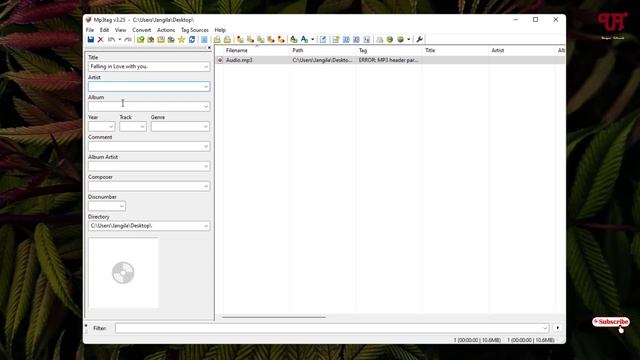Expand the Comment field dropdown
Screen dimensions: 640x360
206,147
